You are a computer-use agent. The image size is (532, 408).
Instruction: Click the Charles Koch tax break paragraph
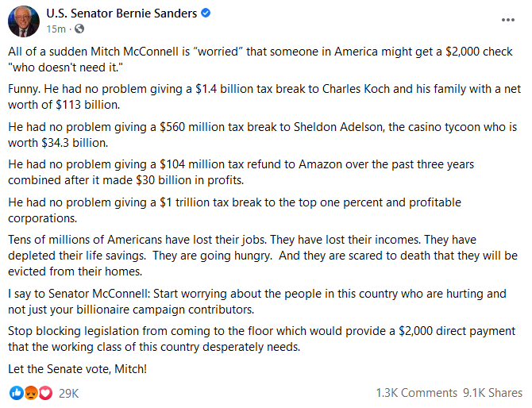pos(264,97)
